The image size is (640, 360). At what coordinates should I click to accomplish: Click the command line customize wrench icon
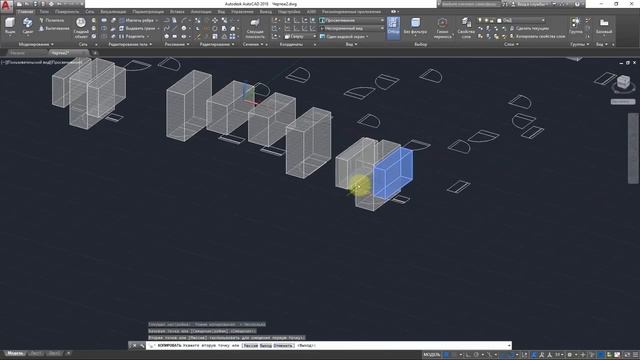142,346
